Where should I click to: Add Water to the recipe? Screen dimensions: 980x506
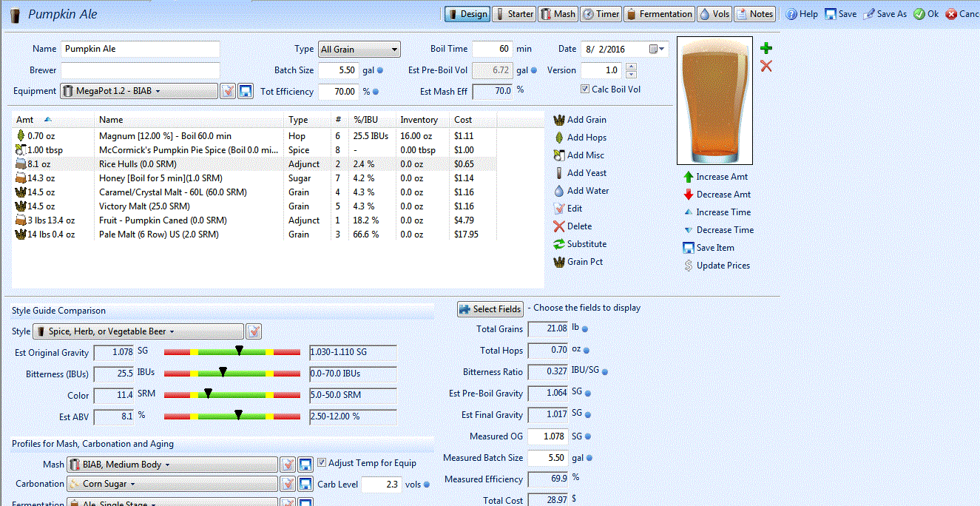tap(581, 191)
